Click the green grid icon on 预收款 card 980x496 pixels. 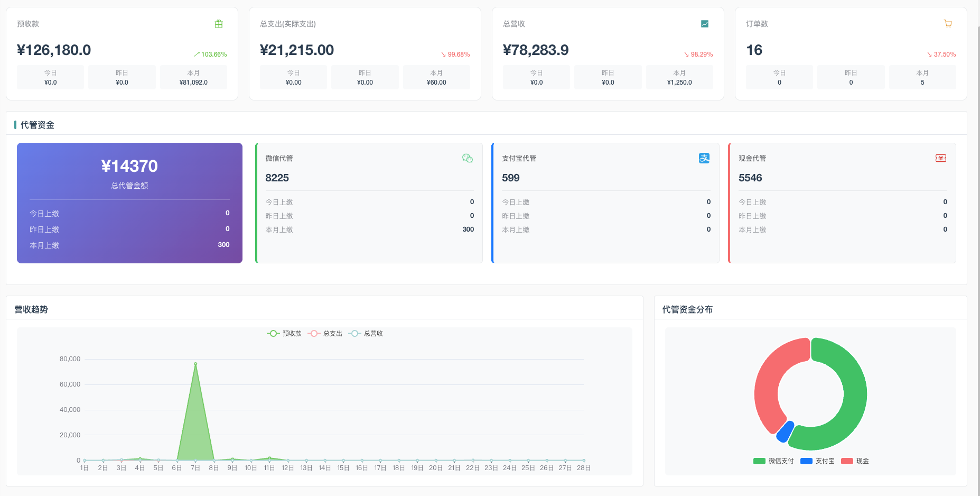pos(219,23)
